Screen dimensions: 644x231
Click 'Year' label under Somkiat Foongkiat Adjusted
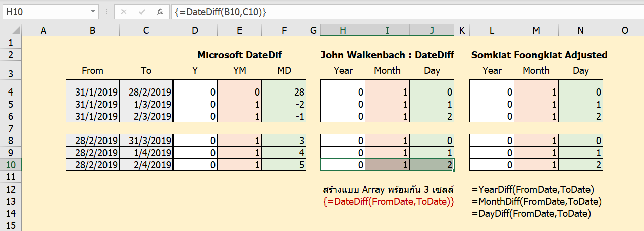492,70
